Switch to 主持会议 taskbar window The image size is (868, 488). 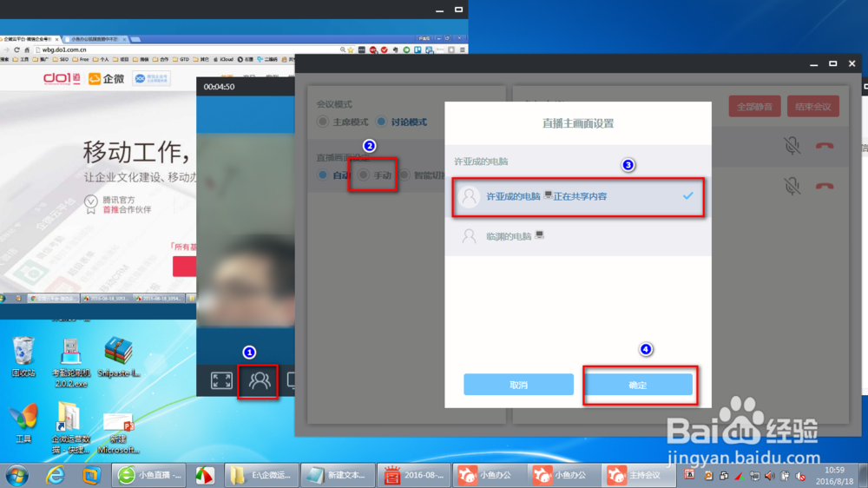[639, 475]
